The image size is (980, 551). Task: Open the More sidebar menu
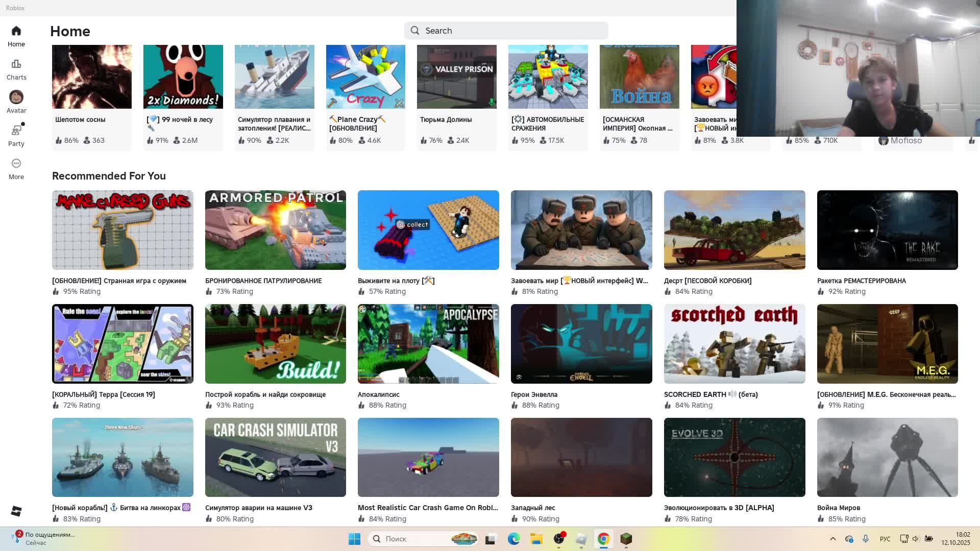pos(16,164)
